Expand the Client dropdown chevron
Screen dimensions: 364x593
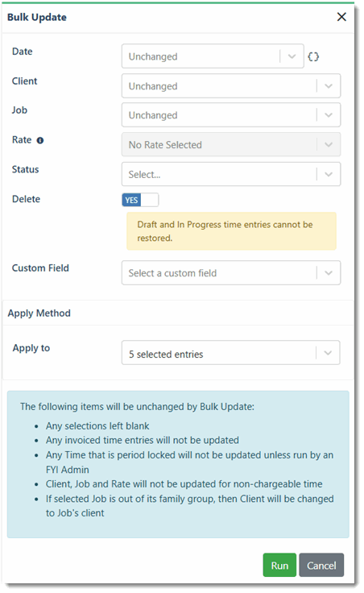(x=328, y=86)
